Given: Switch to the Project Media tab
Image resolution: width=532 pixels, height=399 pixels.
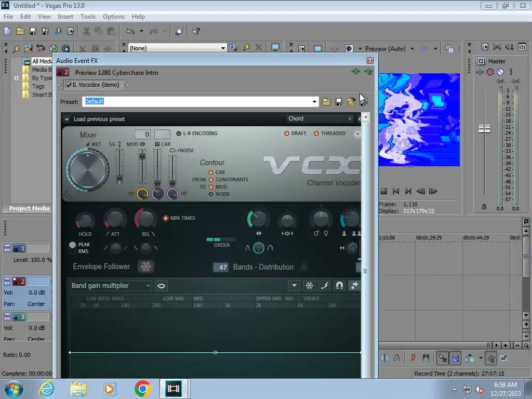Looking at the screenshot, I should [29, 208].
